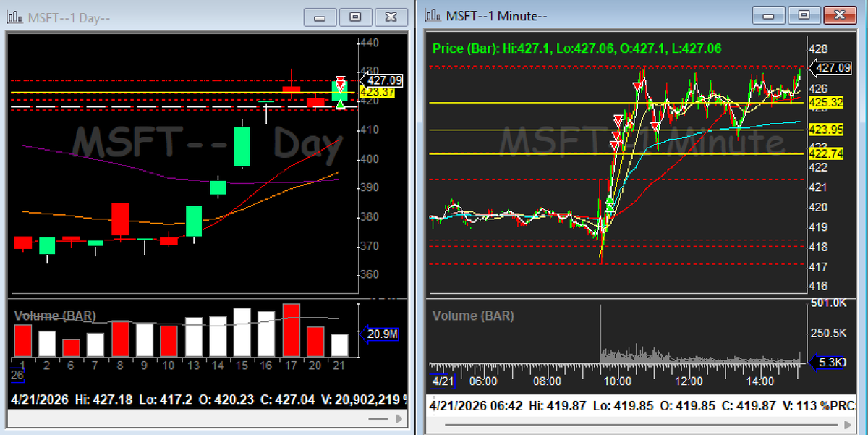The height and width of the screenshot is (435, 868).
Task: Click the 427.09 last price tag in Minute chart
Action: [830, 68]
